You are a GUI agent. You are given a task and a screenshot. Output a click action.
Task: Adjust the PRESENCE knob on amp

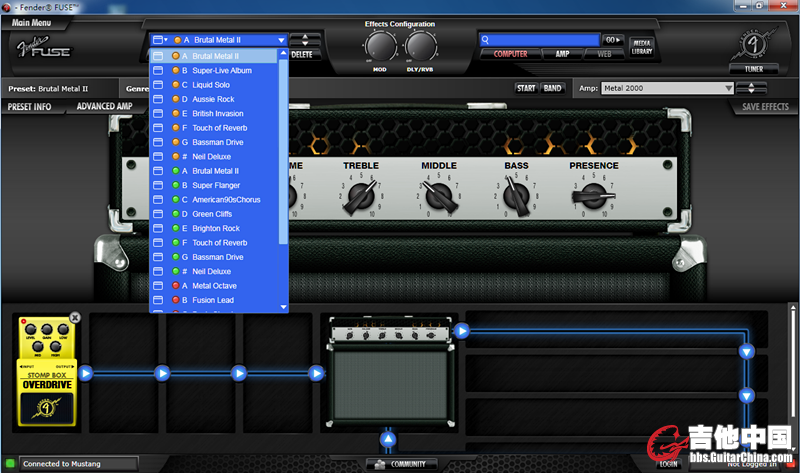594,196
